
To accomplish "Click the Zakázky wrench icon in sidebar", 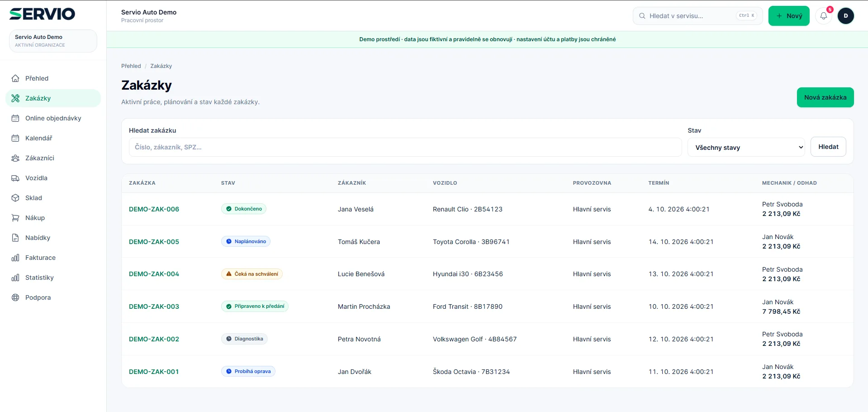I will pyautogui.click(x=15, y=98).
